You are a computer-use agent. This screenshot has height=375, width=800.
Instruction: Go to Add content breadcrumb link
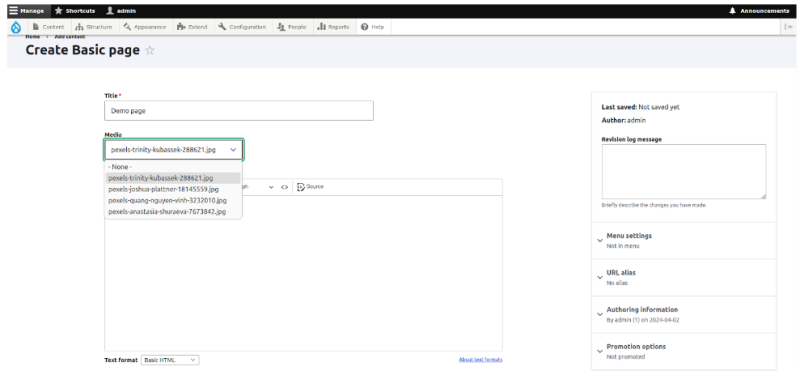70,37
